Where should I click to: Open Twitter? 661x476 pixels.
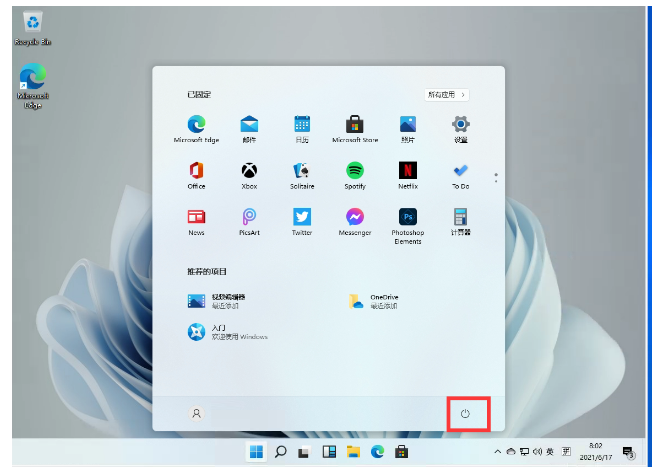(302, 221)
